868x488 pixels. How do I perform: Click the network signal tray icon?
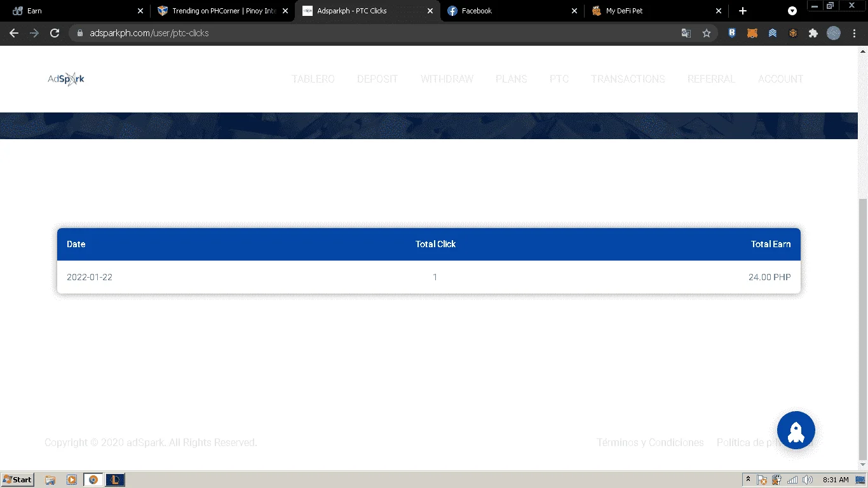pyautogui.click(x=792, y=480)
